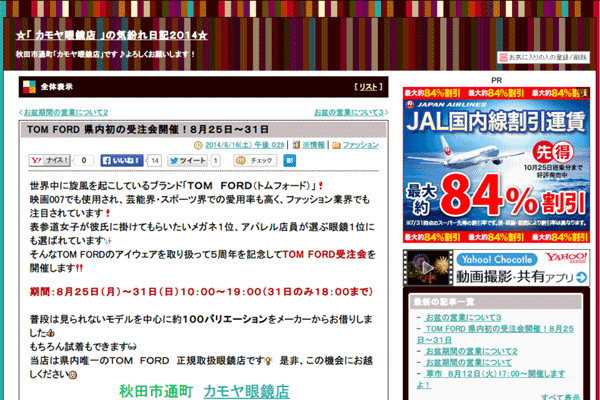Click the blue arrow icon on Chocotle banner

(x=582, y=278)
